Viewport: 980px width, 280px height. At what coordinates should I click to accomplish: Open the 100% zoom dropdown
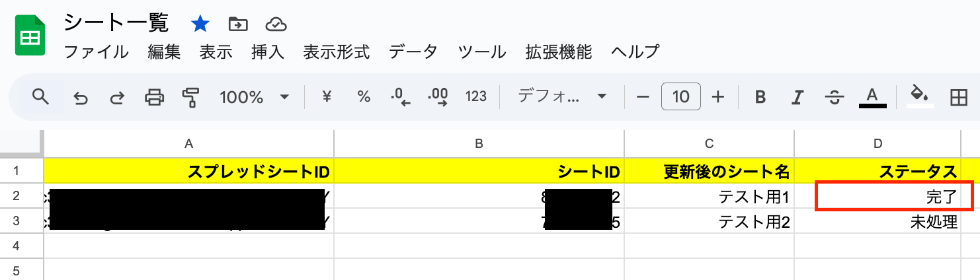click(255, 97)
